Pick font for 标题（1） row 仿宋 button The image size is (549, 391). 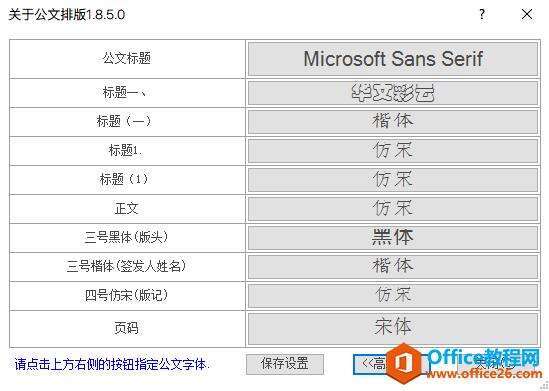[392, 180]
